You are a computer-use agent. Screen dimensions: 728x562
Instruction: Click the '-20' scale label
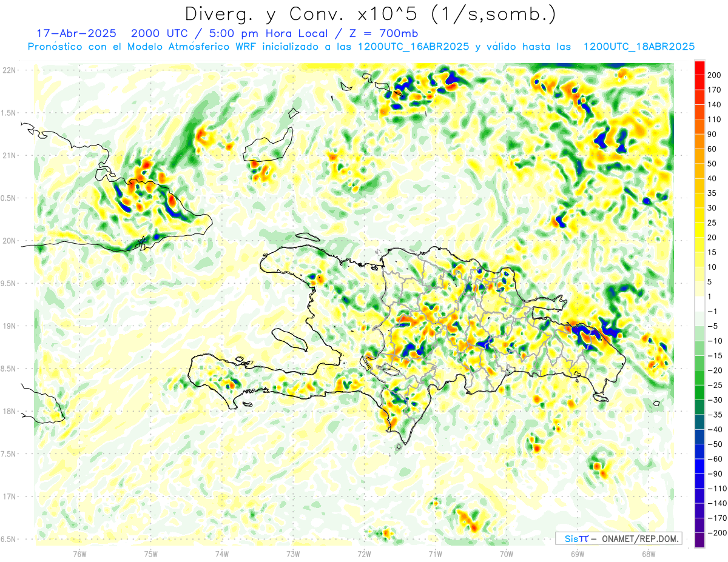click(715, 370)
